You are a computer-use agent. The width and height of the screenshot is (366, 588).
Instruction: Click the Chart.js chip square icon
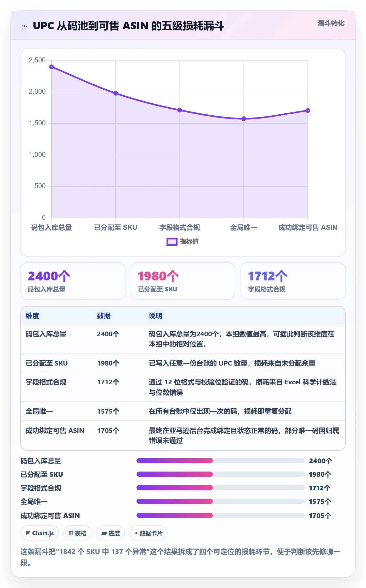28,533
